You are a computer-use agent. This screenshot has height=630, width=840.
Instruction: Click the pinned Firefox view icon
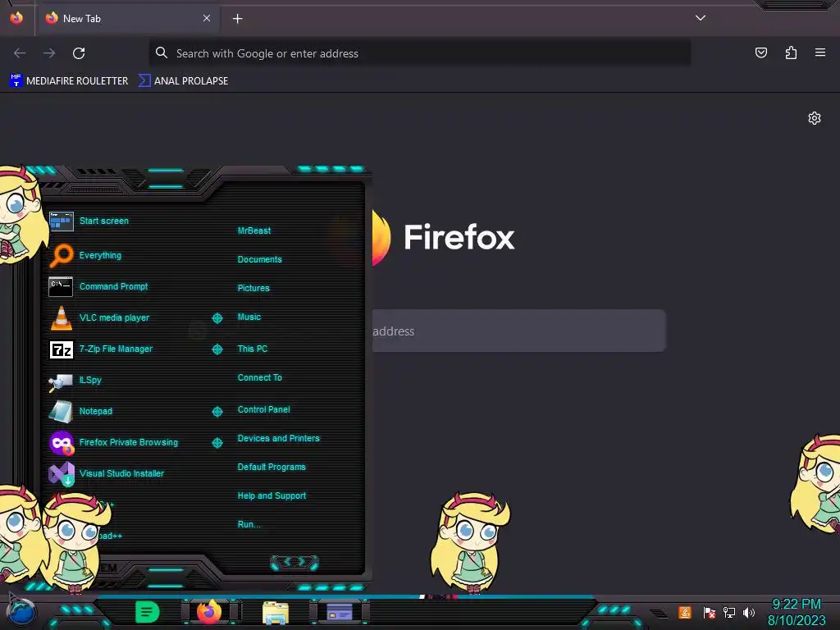(16, 18)
